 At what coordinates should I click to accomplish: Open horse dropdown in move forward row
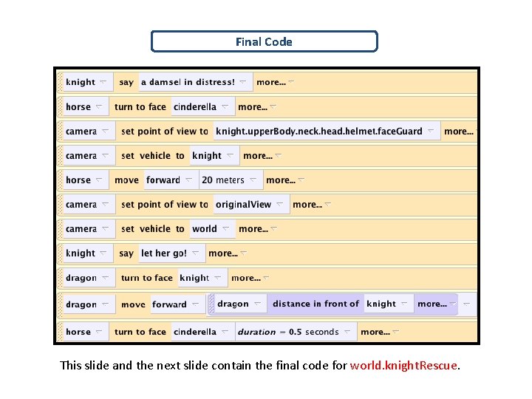(86, 180)
